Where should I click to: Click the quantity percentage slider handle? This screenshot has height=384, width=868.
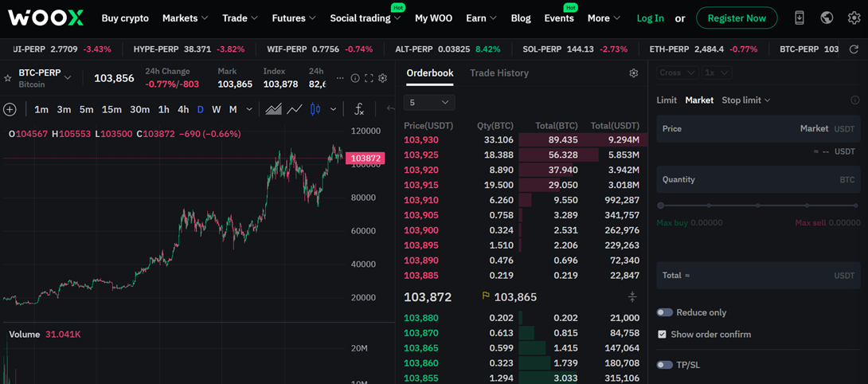pos(660,206)
